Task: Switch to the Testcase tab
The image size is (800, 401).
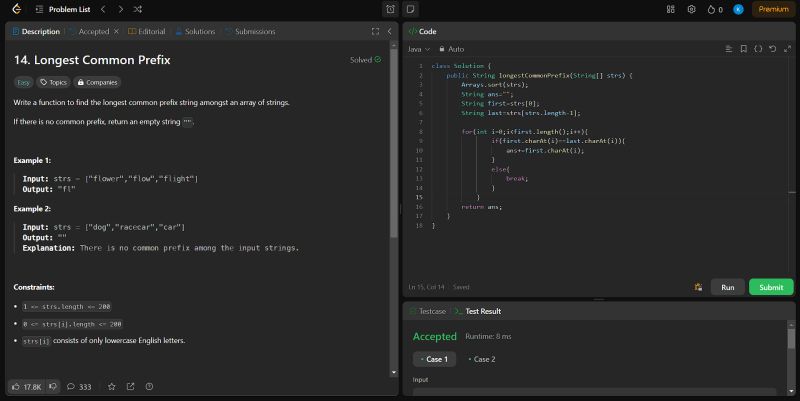Action: pos(428,311)
